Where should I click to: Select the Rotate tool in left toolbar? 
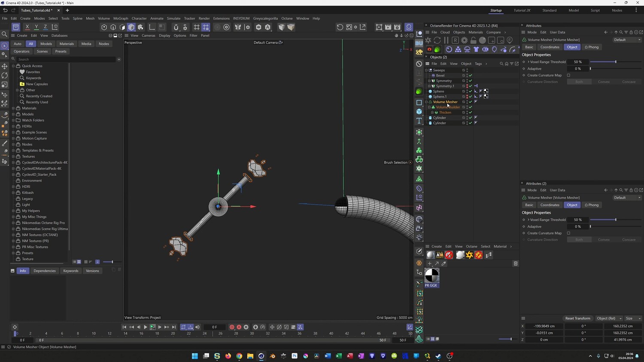(5, 75)
